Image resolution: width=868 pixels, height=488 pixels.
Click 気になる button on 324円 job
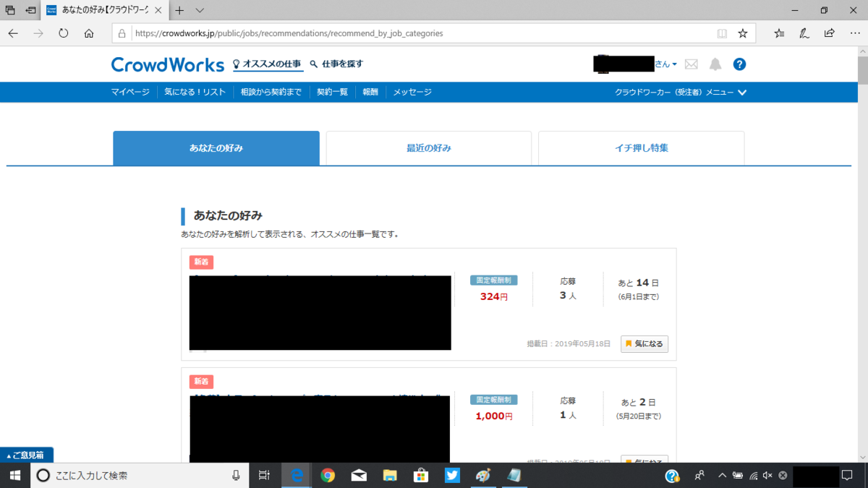click(x=644, y=343)
